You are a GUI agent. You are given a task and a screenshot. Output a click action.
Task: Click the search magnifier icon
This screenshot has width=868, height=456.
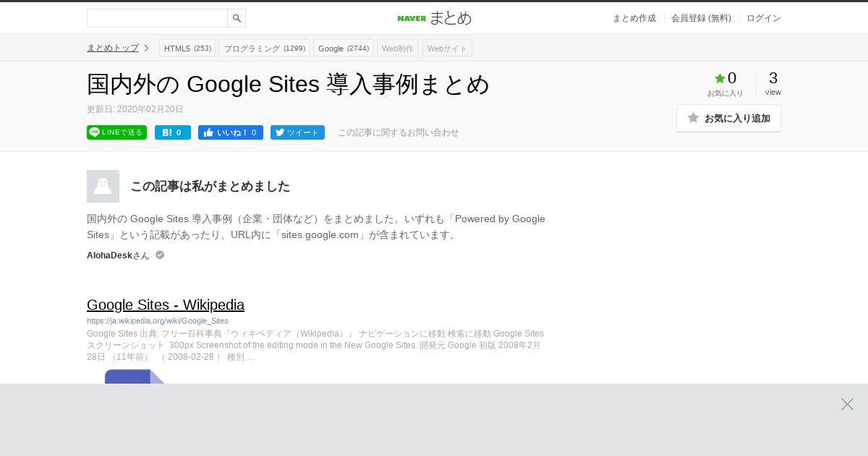tap(237, 18)
